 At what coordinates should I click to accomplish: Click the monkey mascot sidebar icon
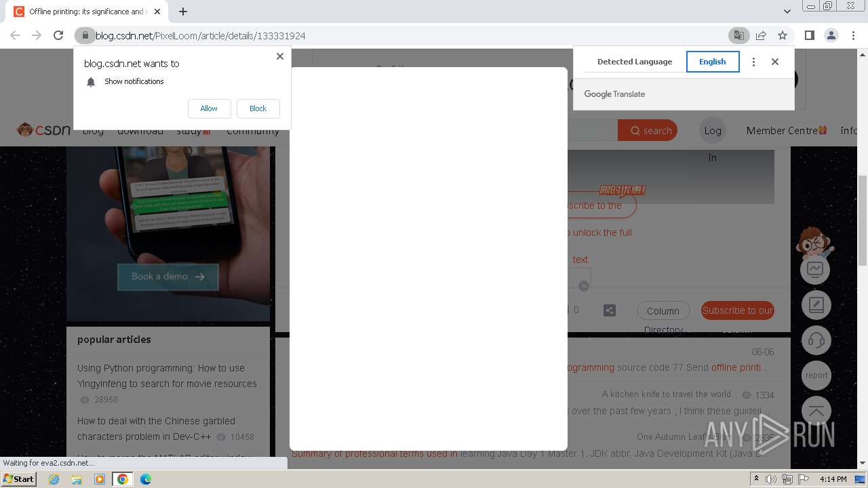pyautogui.click(x=816, y=242)
